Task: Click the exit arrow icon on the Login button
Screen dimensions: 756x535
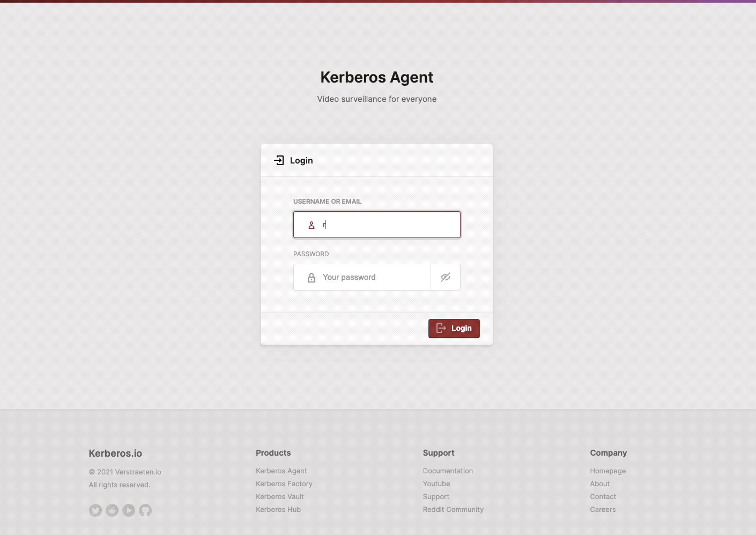Action: 441,328
